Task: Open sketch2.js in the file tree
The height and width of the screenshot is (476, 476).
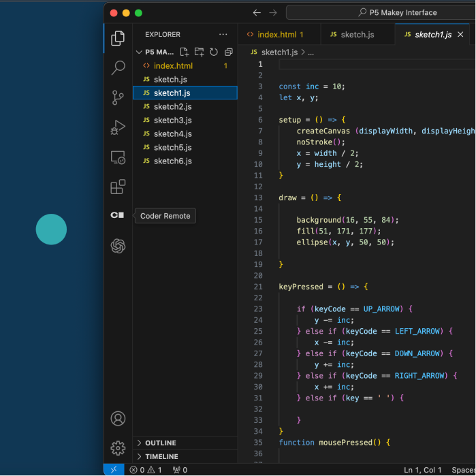Action: [185, 106]
